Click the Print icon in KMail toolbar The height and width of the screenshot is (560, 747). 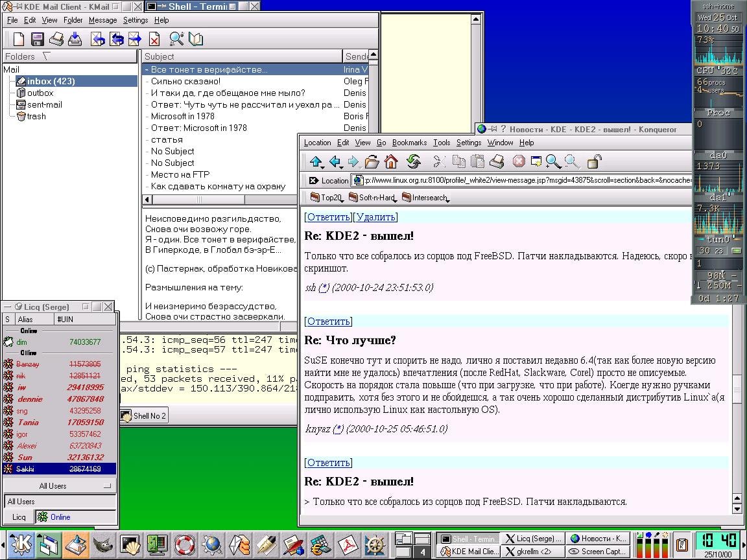click(x=56, y=39)
